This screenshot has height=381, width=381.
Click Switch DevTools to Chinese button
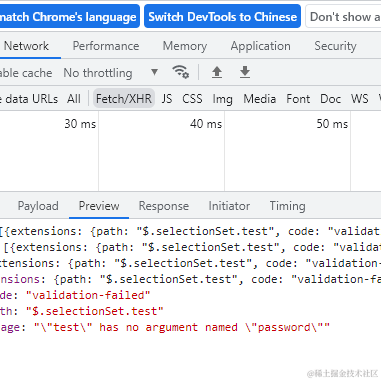[x=222, y=16]
